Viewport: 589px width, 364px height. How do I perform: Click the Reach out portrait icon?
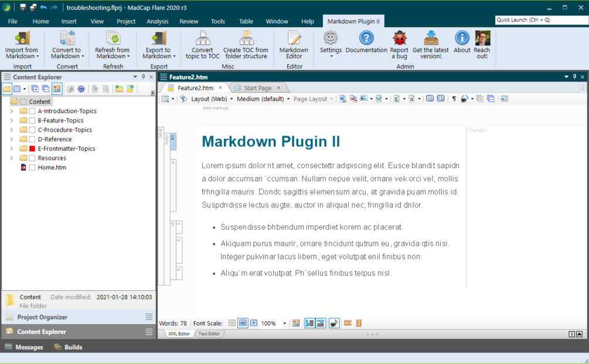[x=482, y=38]
